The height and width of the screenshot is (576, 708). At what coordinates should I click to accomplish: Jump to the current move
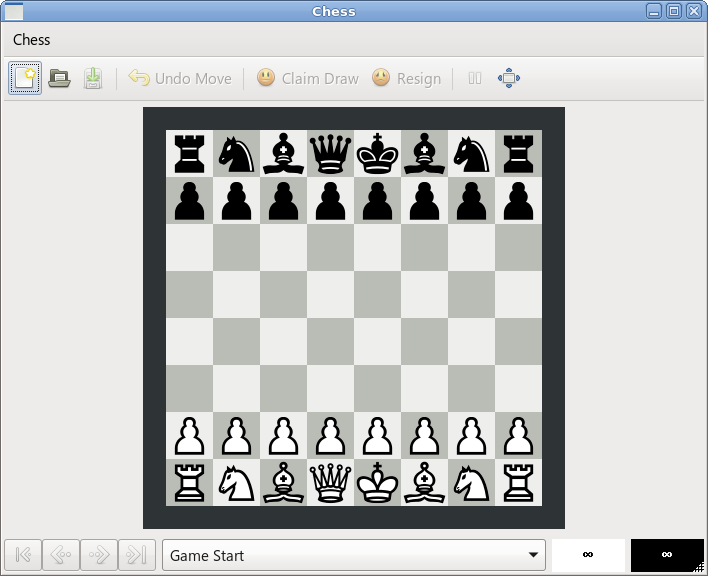coord(137,554)
